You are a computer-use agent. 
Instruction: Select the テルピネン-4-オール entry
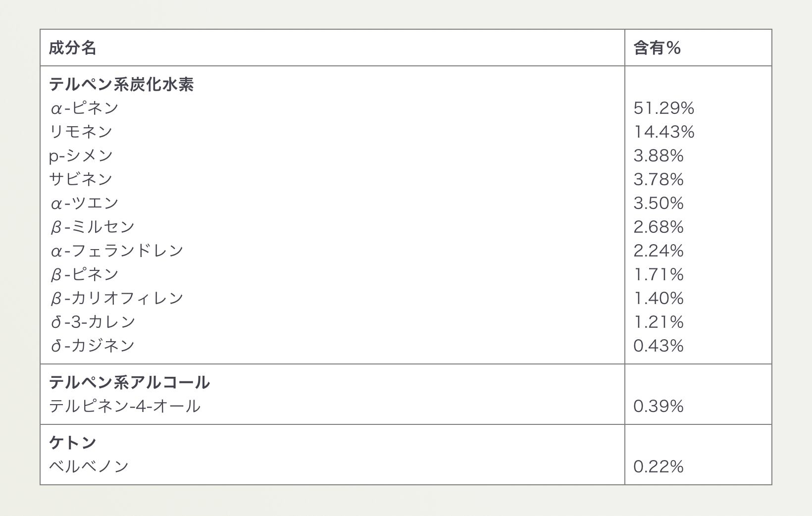click(125, 406)
